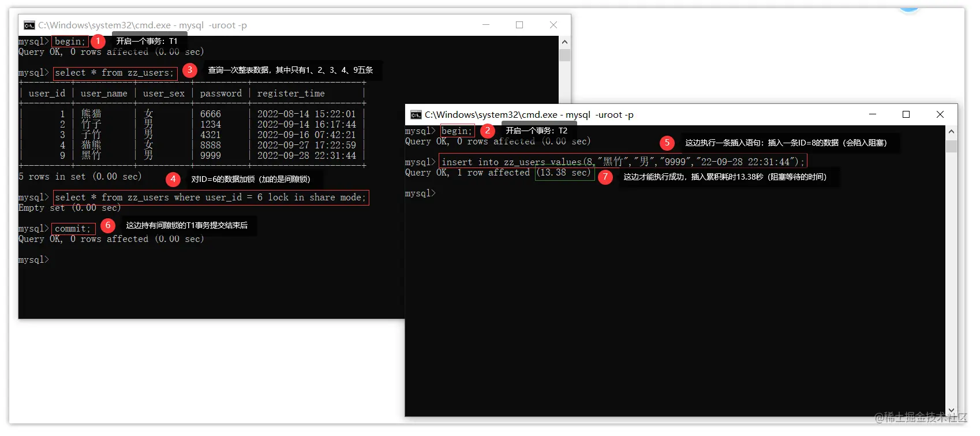Click the 'register_time' column header
The width and height of the screenshot is (980, 436).
click(x=291, y=94)
